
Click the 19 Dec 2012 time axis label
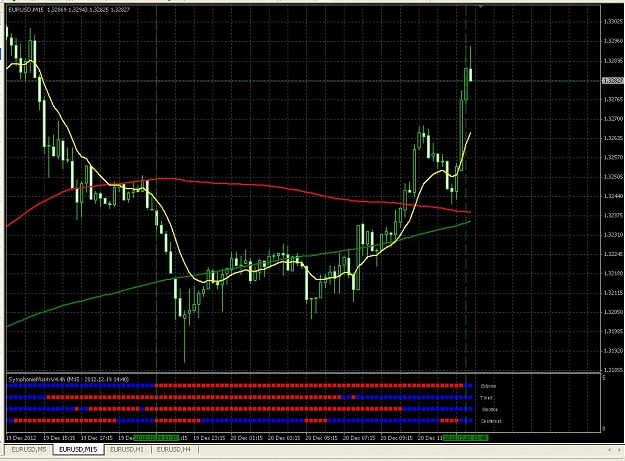(x=22, y=438)
